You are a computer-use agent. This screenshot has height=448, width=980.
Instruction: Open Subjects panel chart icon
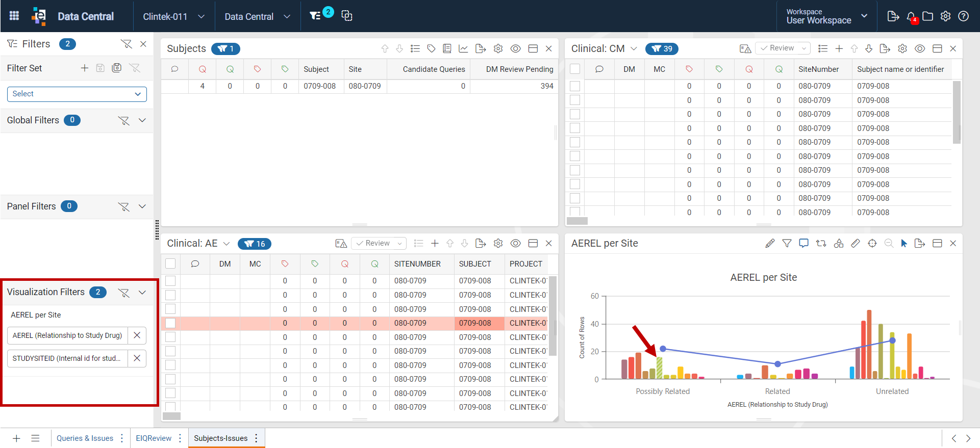click(463, 48)
